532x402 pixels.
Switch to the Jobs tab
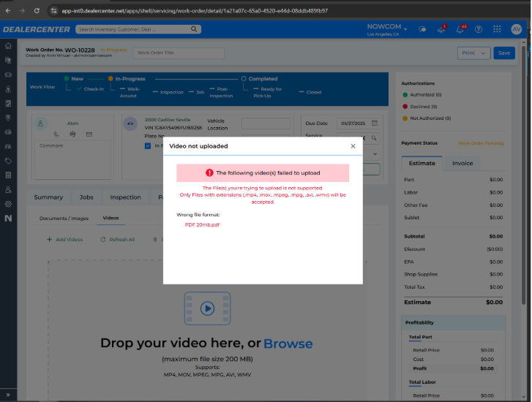[86, 197]
